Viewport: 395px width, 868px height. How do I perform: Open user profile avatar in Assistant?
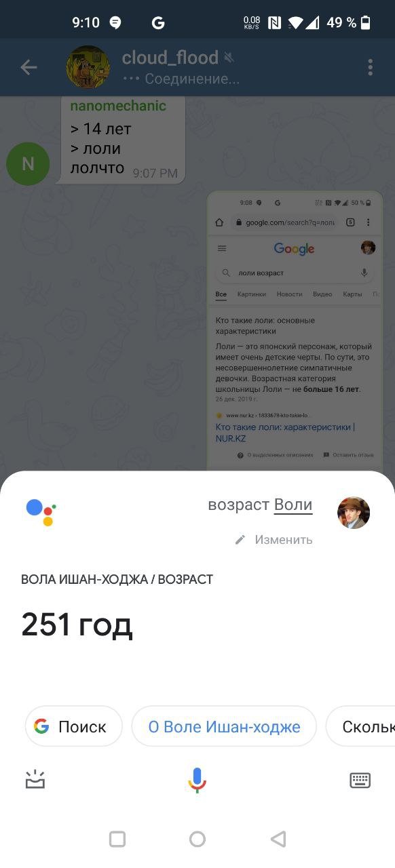(354, 513)
